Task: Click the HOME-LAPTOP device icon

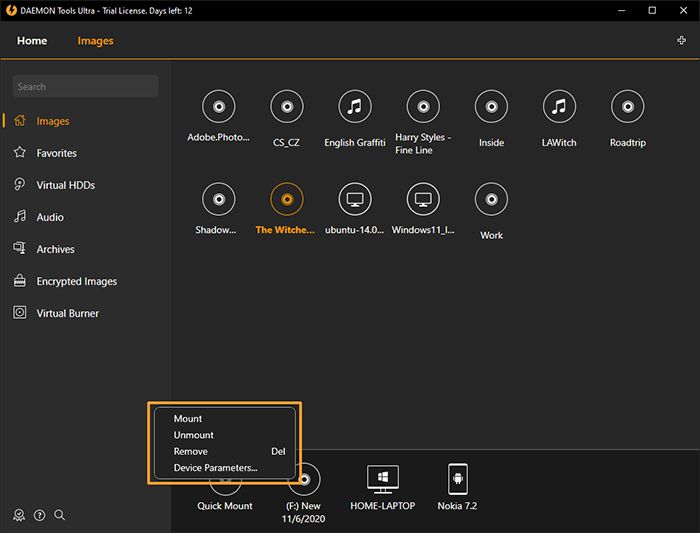Action: [x=383, y=479]
